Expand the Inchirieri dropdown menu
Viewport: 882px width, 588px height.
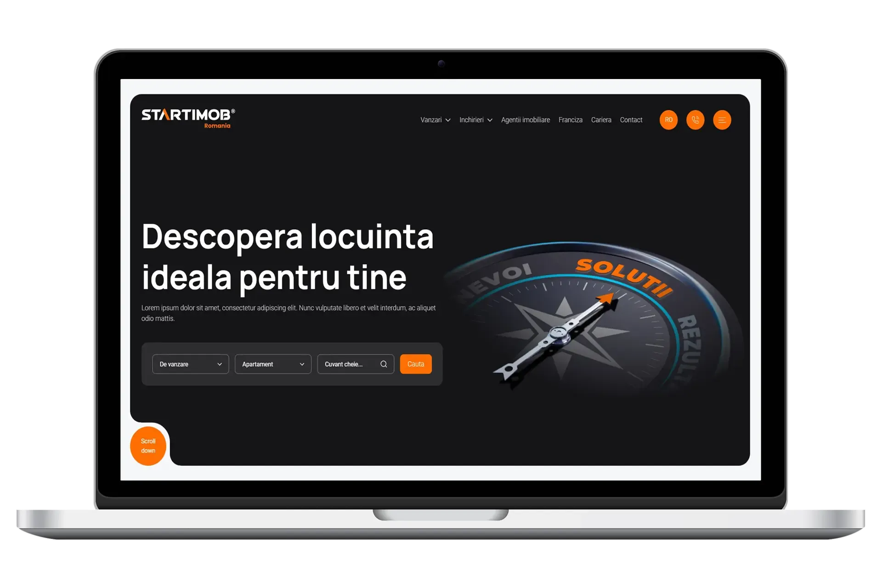point(475,119)
